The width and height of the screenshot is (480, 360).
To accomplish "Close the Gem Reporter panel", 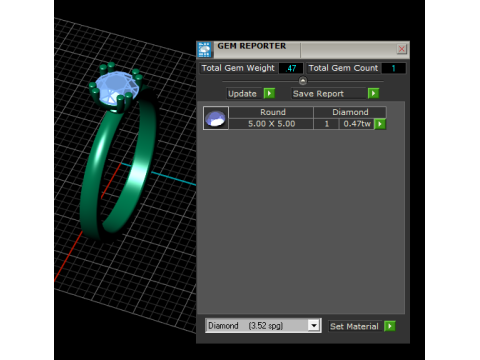I will (402, 49).
